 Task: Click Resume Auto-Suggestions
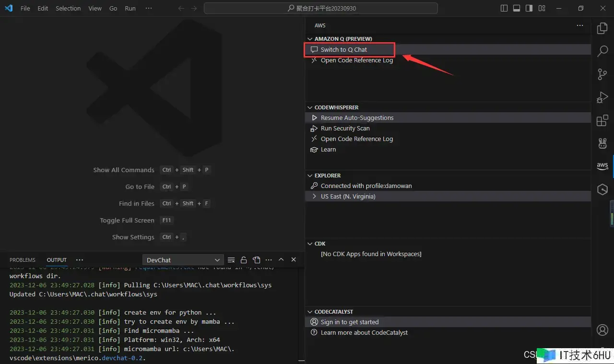coord(448,117)
